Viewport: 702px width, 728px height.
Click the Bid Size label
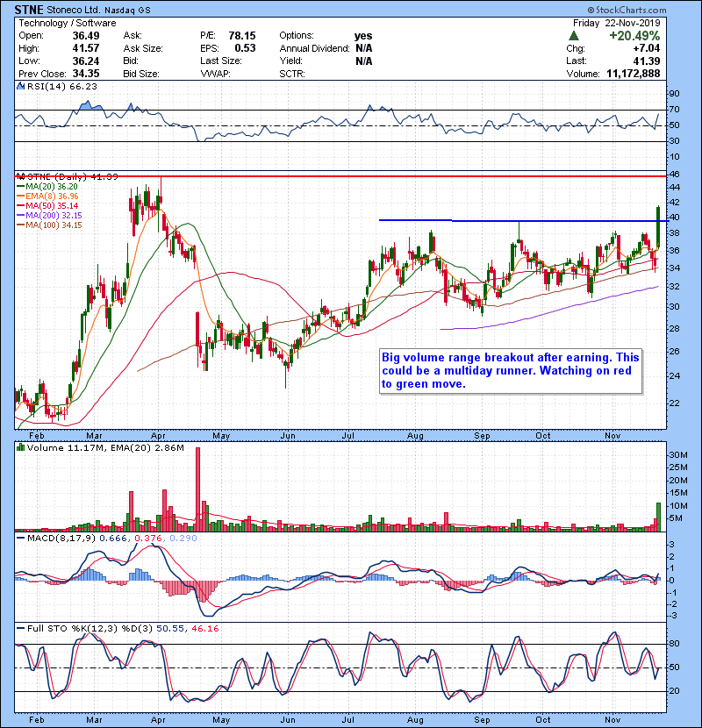click(x=141, y=74)
